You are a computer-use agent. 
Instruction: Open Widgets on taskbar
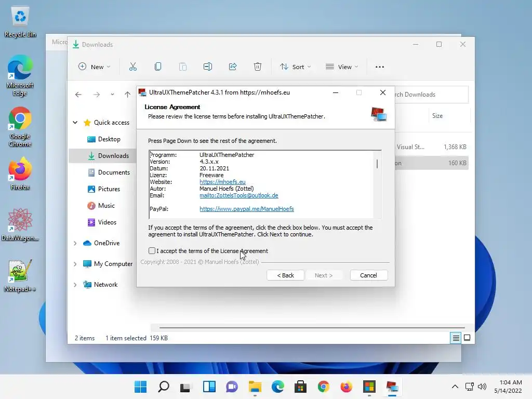point(209,387)
